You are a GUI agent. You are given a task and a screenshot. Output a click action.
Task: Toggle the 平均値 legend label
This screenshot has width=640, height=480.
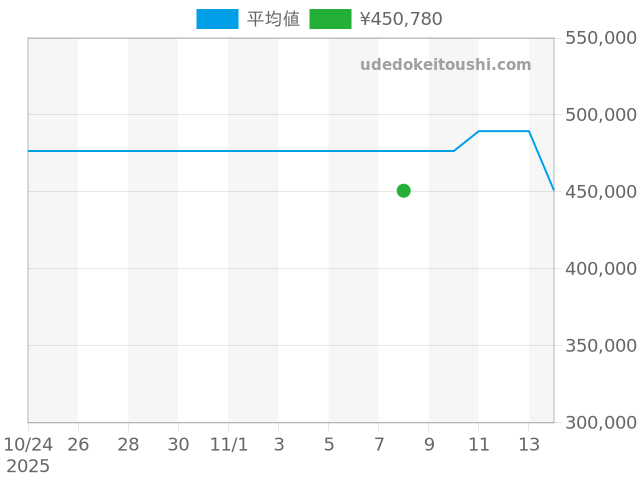tap(273, 19)
